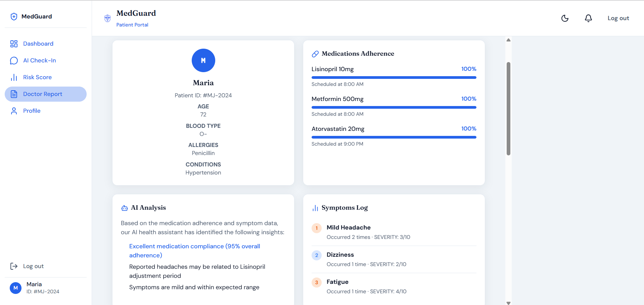Click Log out in the top bar
Screen dimensions: 644x305
tap(618, 18)
